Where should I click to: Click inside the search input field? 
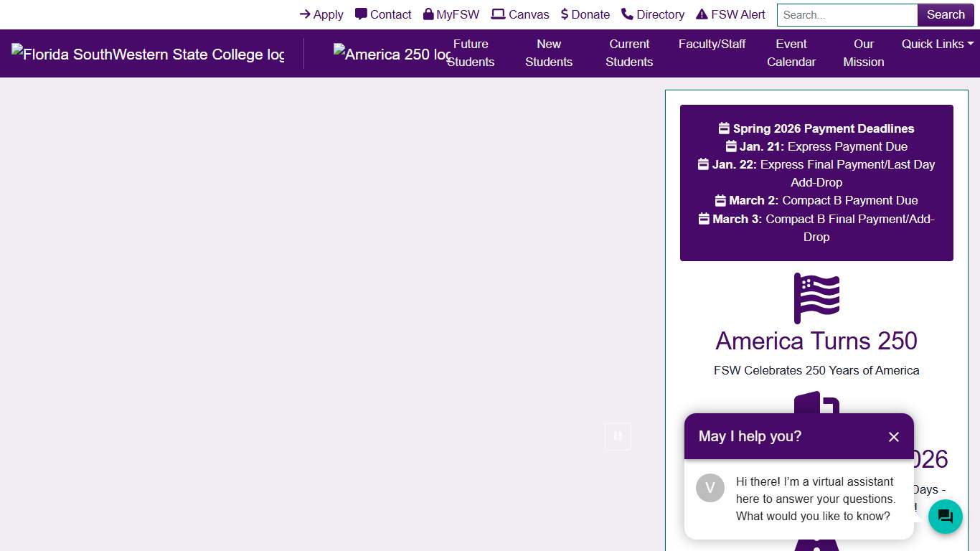847,14
